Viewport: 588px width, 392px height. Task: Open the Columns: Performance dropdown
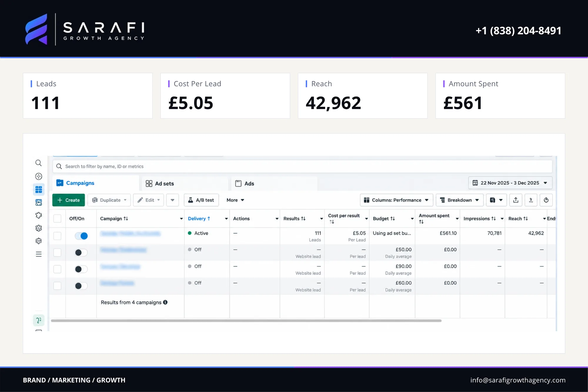coord(396,200)
